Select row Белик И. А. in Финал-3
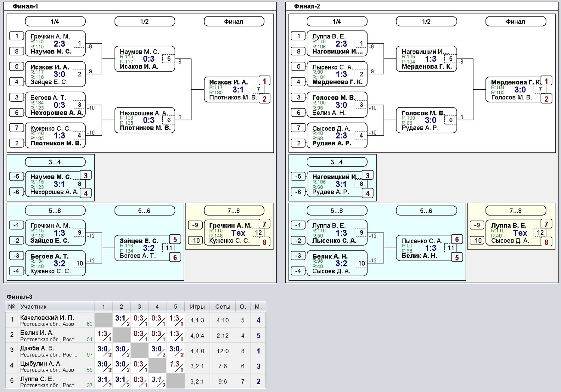Screen dimensions: 561x392 coord(136,335)
